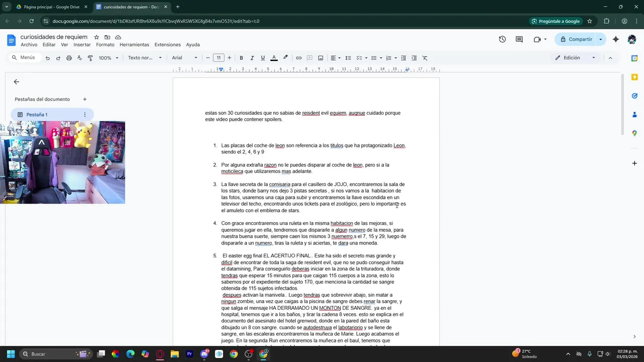644x362 pixels.
Task: Open the Editar menu
Action: pos(49,45)
